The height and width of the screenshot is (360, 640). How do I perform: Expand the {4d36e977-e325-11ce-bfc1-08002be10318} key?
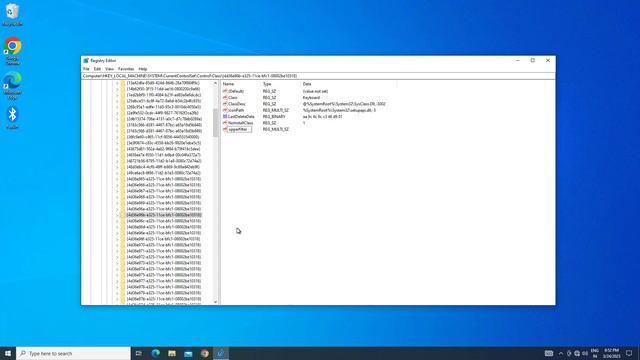pos(117,281)
